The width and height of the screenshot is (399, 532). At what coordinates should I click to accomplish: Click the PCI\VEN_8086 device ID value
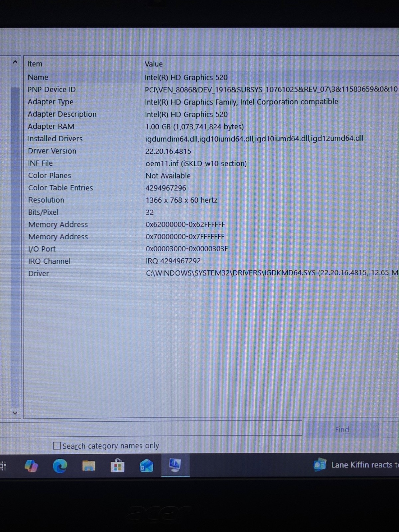[x=271, y=89]
